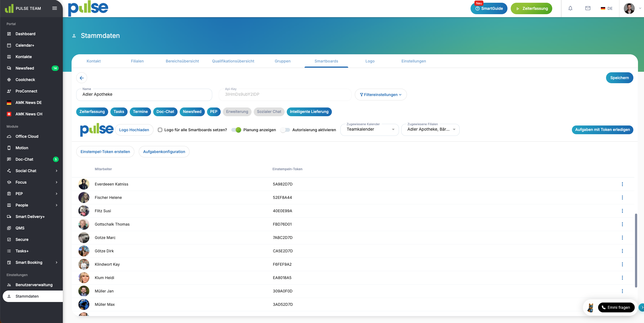Screen dimensions: 644x323
Task: Disable the Planung anzeigen toggle
Action: [x=236, y=130]
